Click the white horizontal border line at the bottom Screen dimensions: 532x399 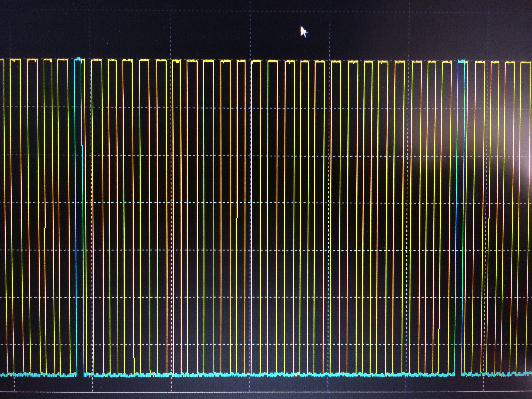click(265, 392)
